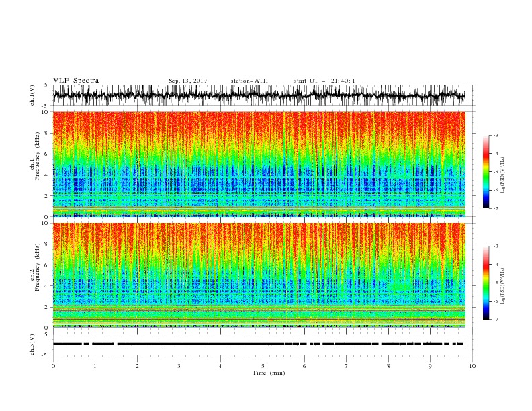The width and height of the screenshot is (532, 411).
Task: Click the ch.1 color scale bar
Action: [x=486, y=171]
